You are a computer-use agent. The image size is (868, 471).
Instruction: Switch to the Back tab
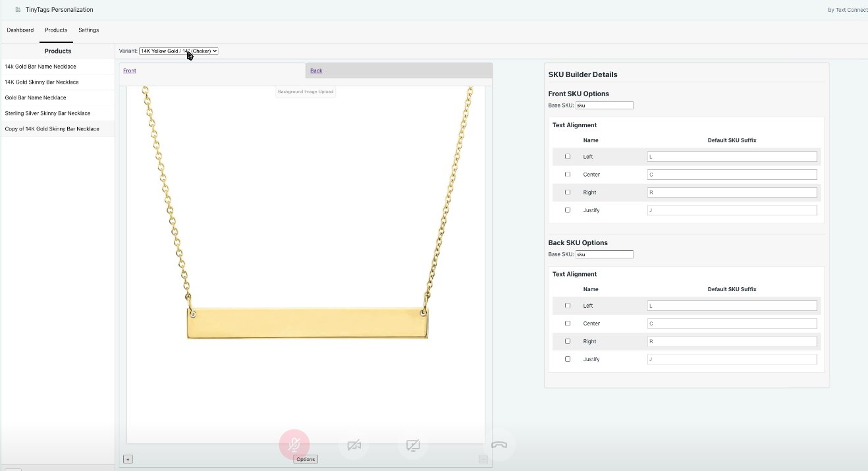(398, 70)
